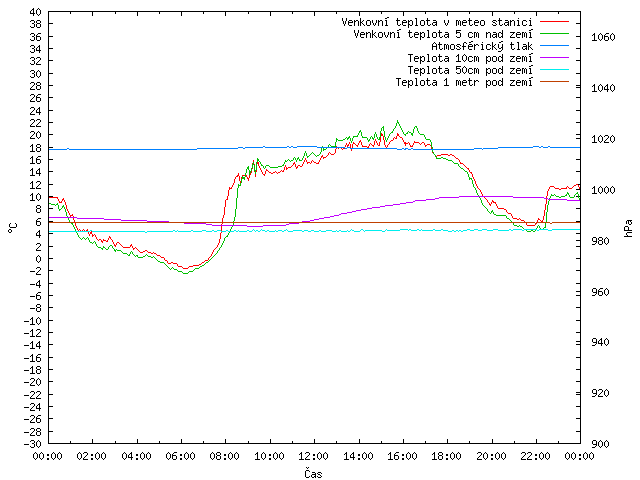640x480 pixels.
Task: Click the brown line sample for 1 metr pod zemí
Action: (x=554, y=82)
